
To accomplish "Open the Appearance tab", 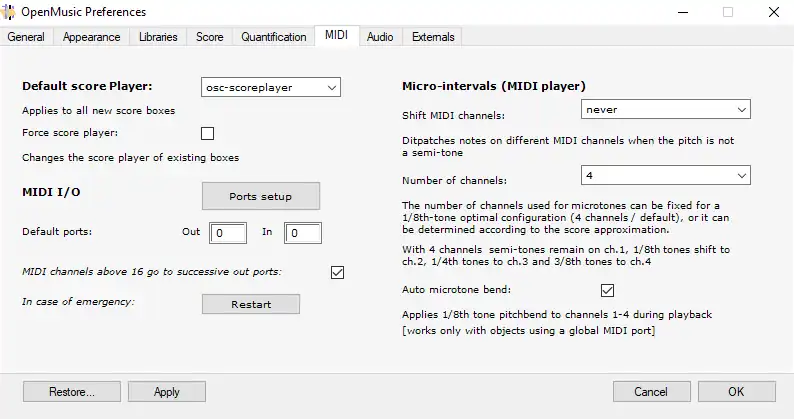I will (x=91, y=37).
